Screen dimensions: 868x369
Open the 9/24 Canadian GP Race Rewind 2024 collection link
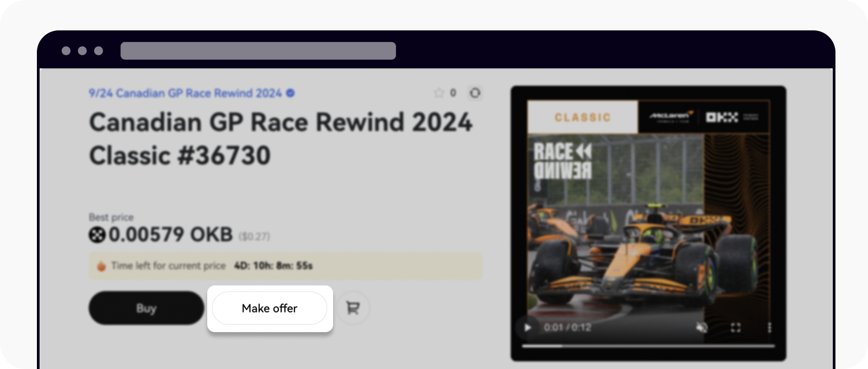tap(186, 93)
